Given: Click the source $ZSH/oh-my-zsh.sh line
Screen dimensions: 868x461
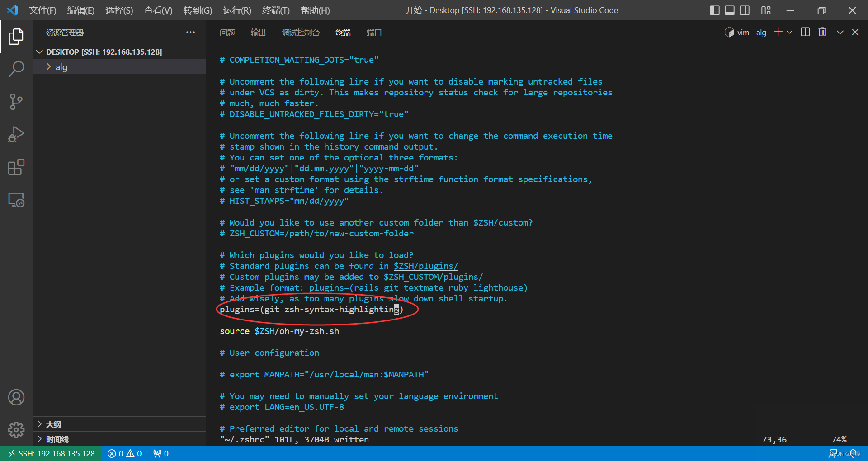Looking at the screenshot, I should tap(279, 331).
